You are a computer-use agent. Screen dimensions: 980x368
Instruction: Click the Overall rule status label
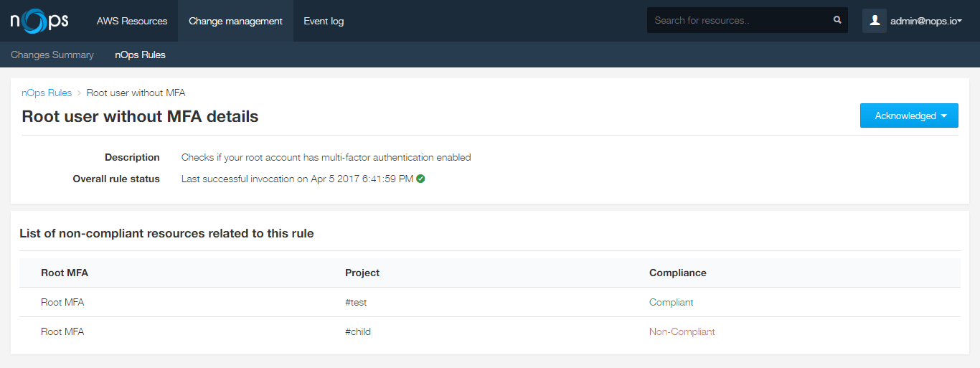[x=116, y=179]
